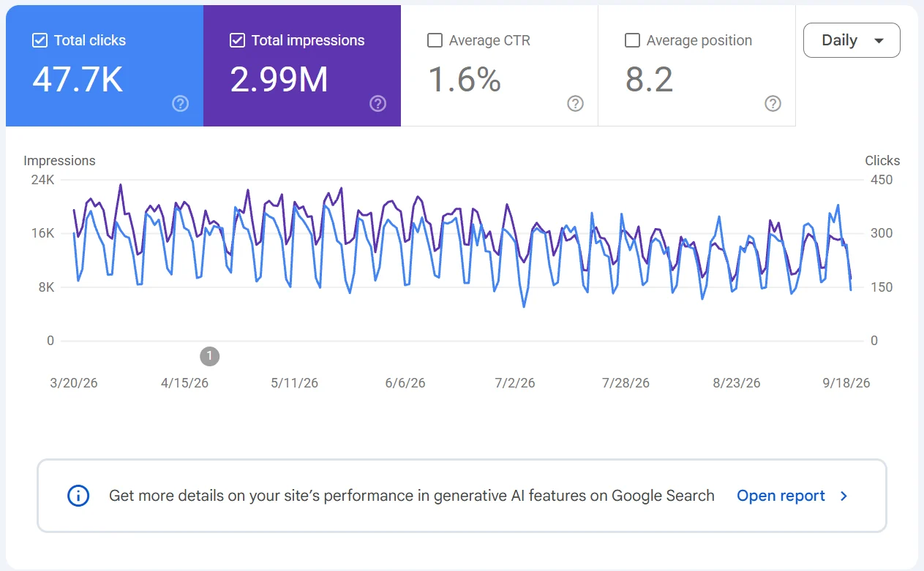Image resolution: width=924 pixels, height=571 pixels.
Task: Open help icon on Average CTR card
Action: [576, 104]
